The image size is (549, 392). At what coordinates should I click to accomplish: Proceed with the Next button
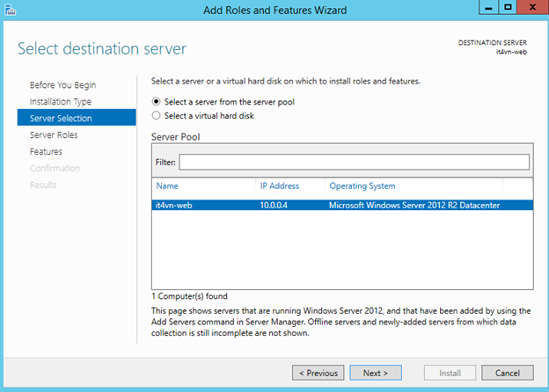click(376, 373)
